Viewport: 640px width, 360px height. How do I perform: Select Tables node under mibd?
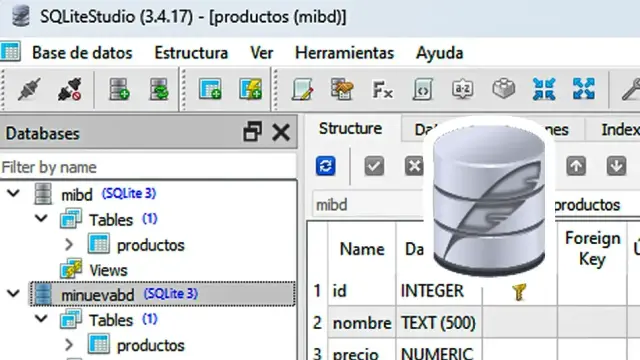pyautogui.click(x=111, y=220)
